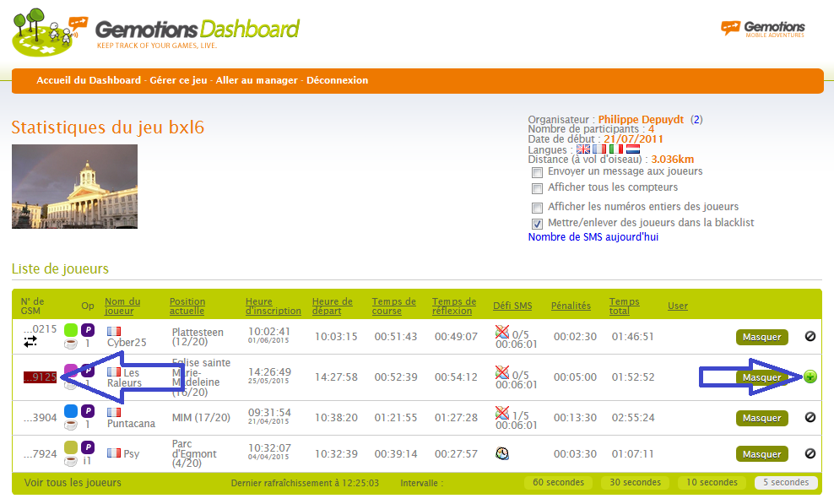Click the swap arrows icon under number 0215
Viewport: 834px width, 504px height.
coord(30,342)
